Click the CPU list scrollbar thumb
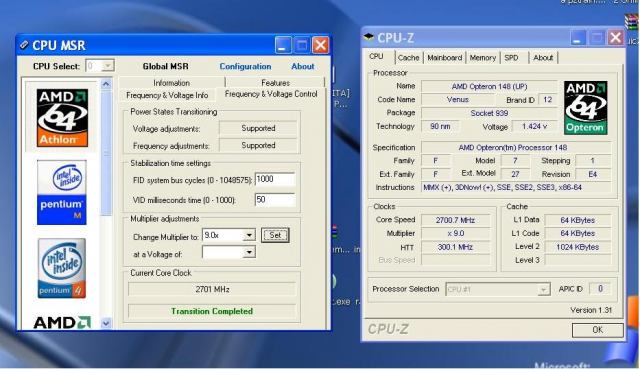This screenshot has height=369, width=640. coord(106,153)
